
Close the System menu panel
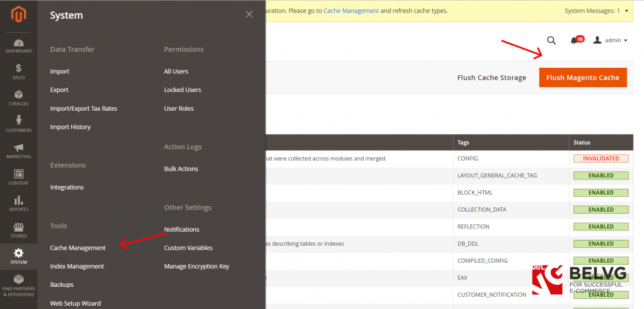tap(250, 14)
